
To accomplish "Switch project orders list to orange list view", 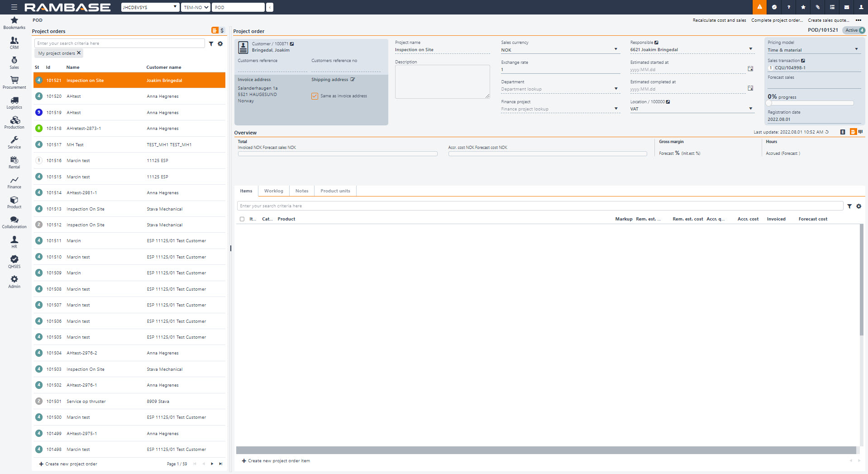I will click(x=215, y=30).
